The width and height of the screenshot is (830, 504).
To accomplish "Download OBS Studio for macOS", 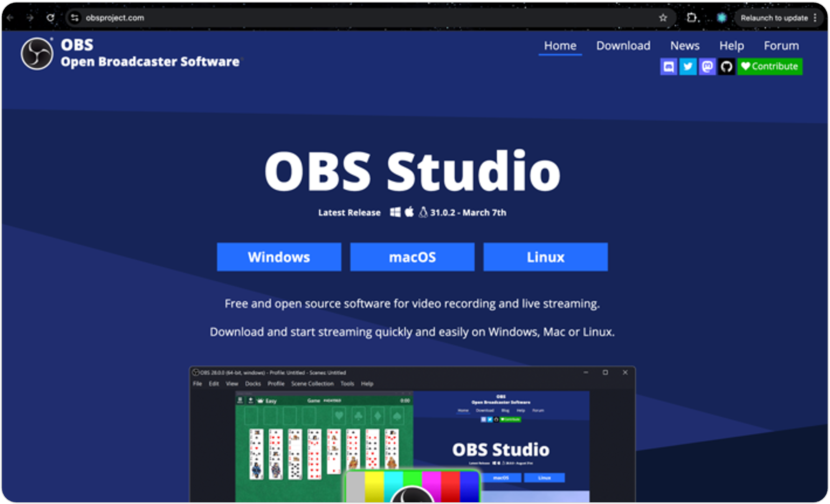I will [412, 257].
